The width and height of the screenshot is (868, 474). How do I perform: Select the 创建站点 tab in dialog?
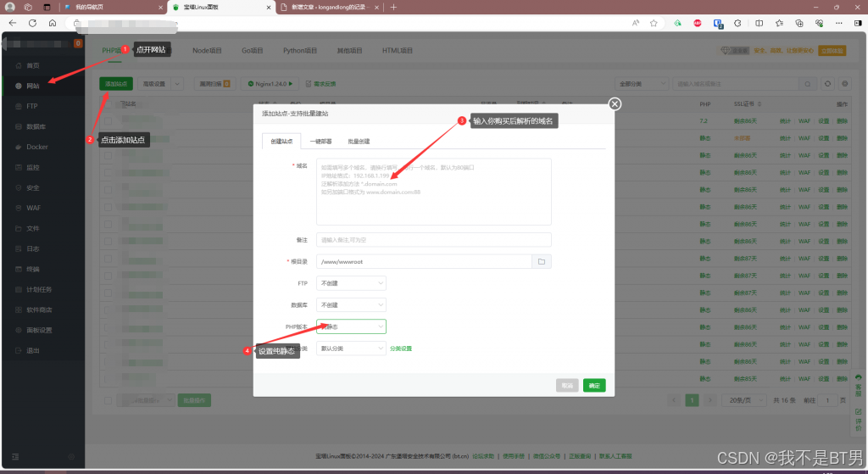(281, 142)
